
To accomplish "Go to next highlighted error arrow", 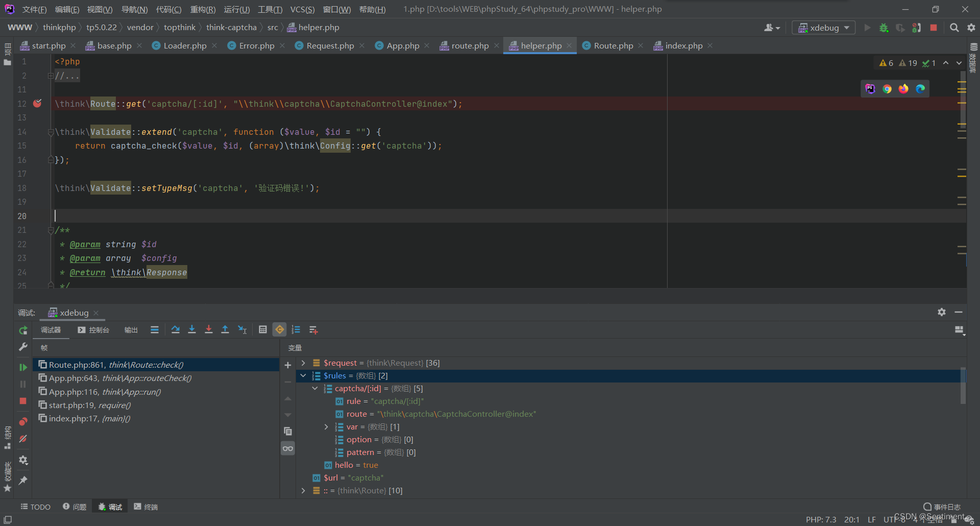I will tap(959, 63).
